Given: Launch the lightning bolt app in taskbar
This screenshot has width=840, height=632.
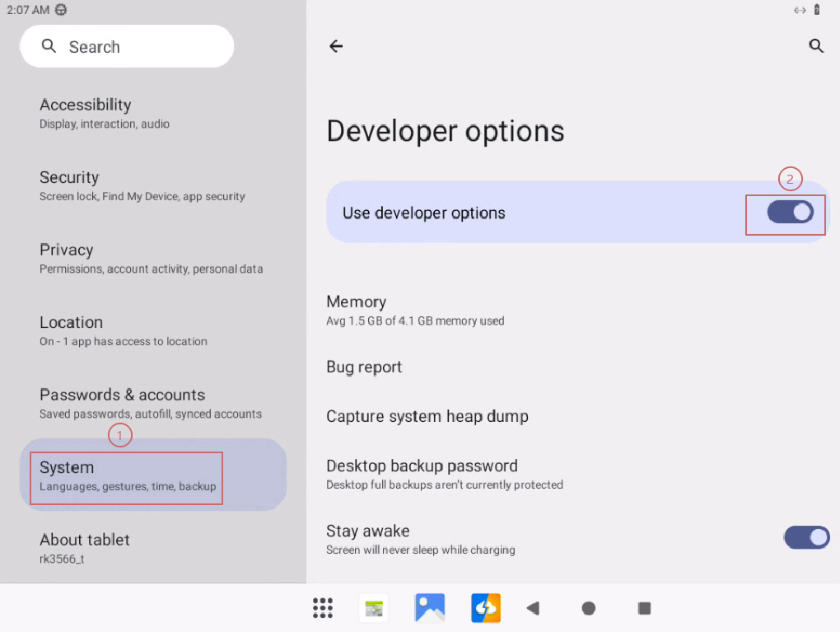Looking at the screenshot, I should [x=486, y=608].
